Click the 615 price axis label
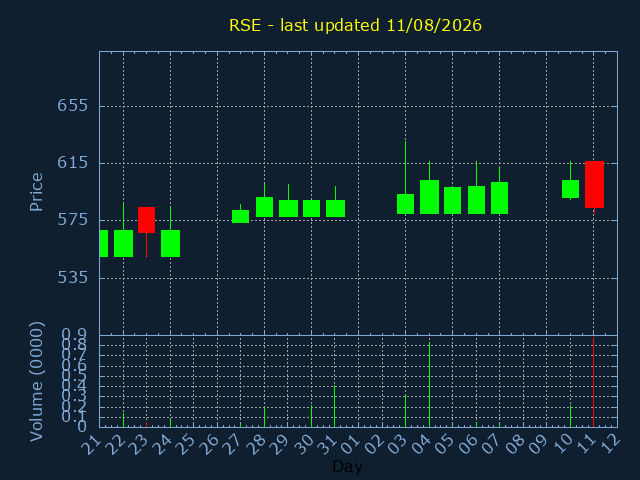The width and height of the screenshot is (640, 480). [x=73, y=163]
